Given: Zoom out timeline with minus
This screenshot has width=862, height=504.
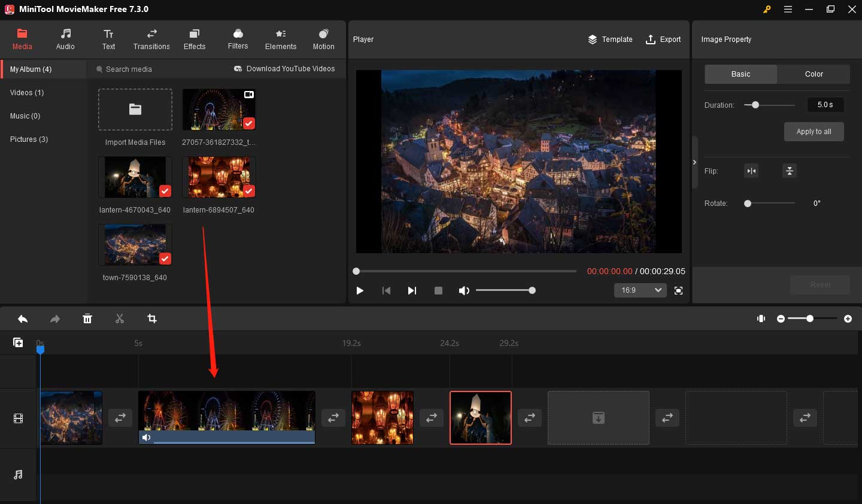Looking at the screenshot, I should click(781, 319).
